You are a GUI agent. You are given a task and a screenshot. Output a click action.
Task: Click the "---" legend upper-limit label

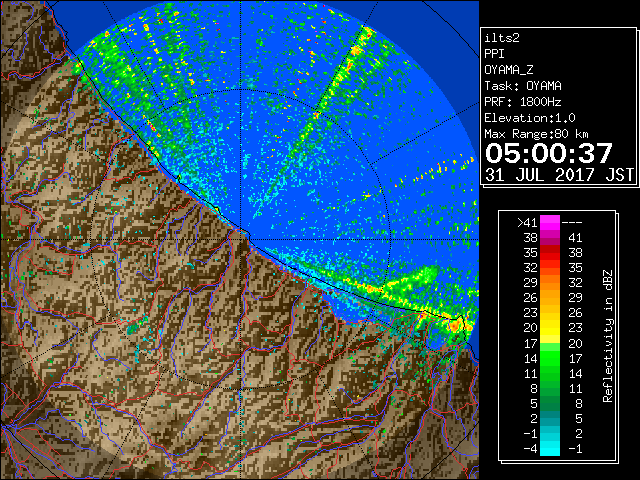pos(572,223)
